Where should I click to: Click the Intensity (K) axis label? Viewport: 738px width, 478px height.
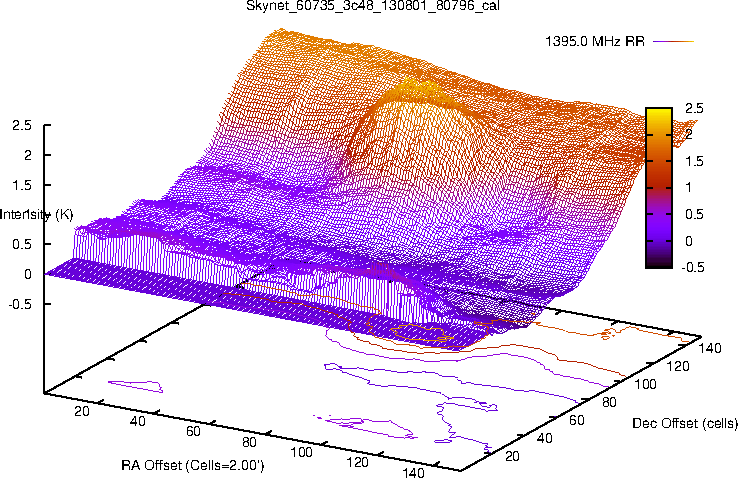tap(36, 215)
